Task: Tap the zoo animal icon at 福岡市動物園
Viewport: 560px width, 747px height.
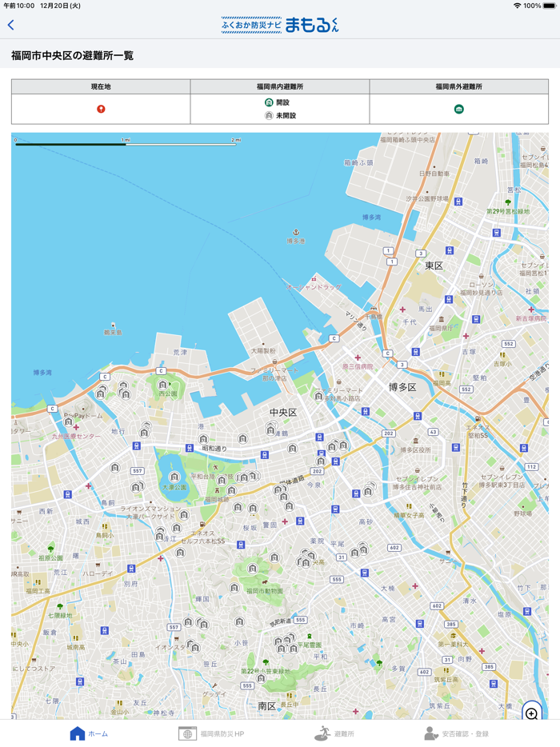Action: [264, 581]
